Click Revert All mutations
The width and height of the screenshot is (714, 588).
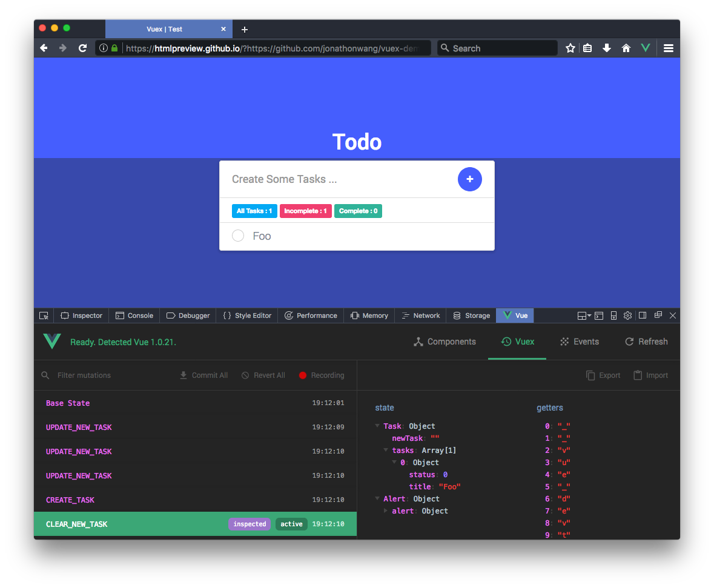click(263, 375)
